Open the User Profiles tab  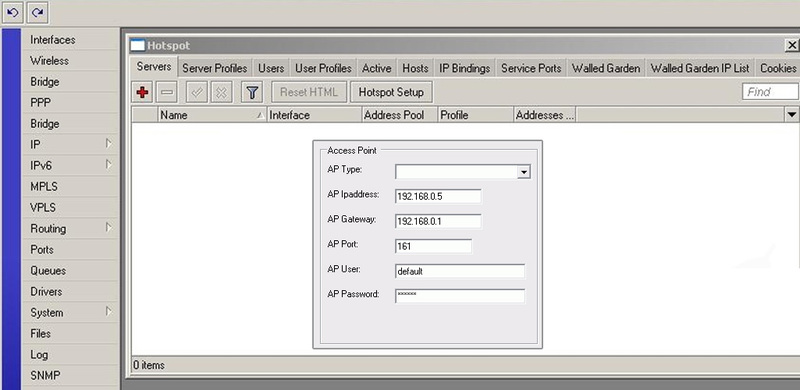point(323,68)
